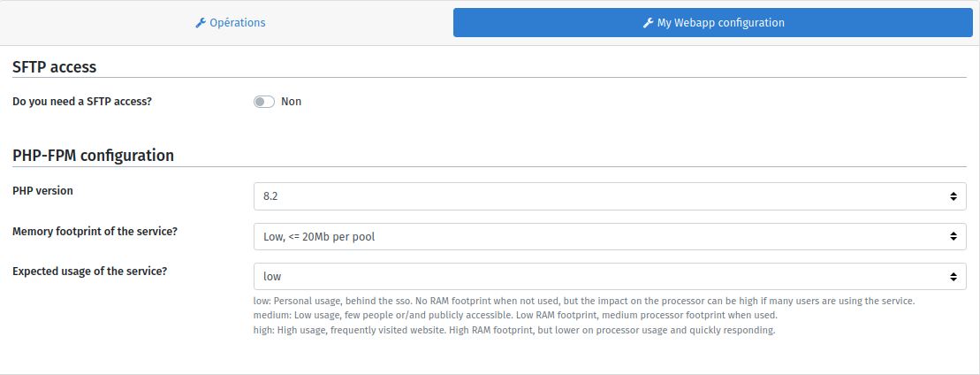The image size is (980, 375).
Task: Click the Expected usage up-down arrow icon
Action: [953, 277]
